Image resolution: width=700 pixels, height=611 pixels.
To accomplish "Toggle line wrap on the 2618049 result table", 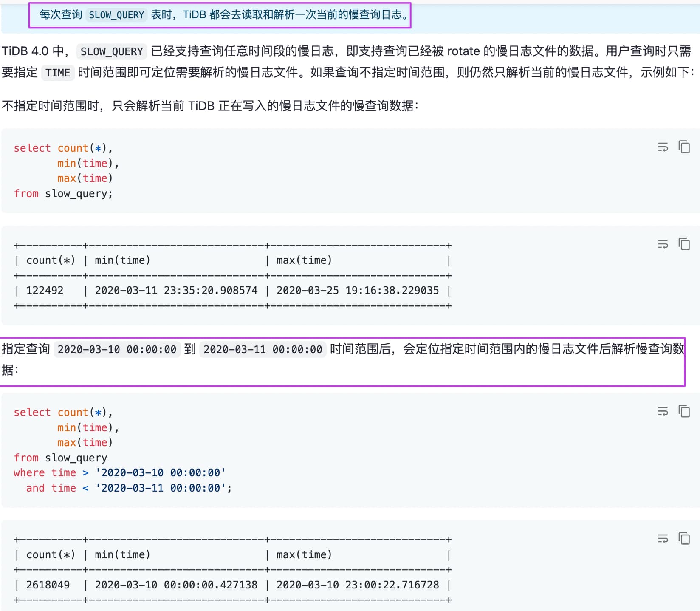I will pyautogui.click(x=663, y=538).
